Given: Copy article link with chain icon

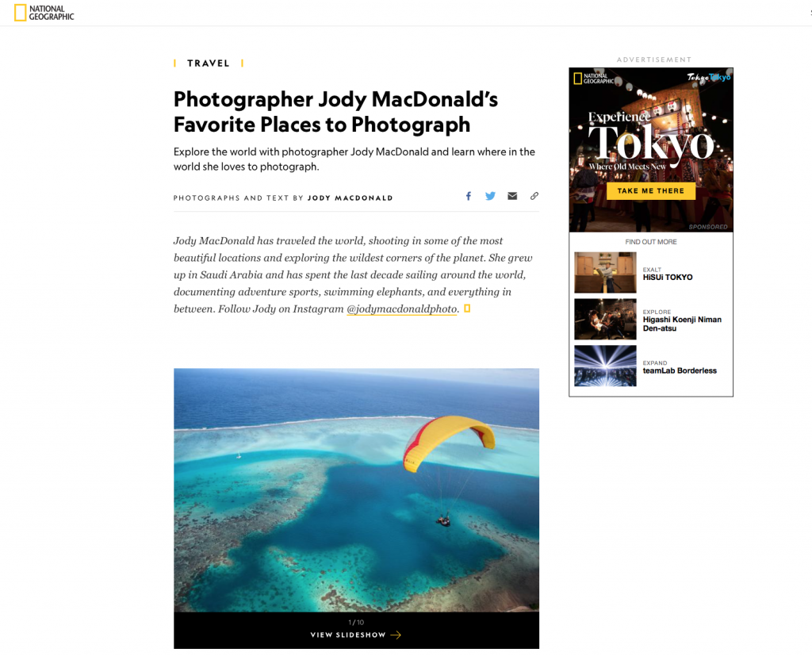Looking at the screenshot, I should (534, 196).
